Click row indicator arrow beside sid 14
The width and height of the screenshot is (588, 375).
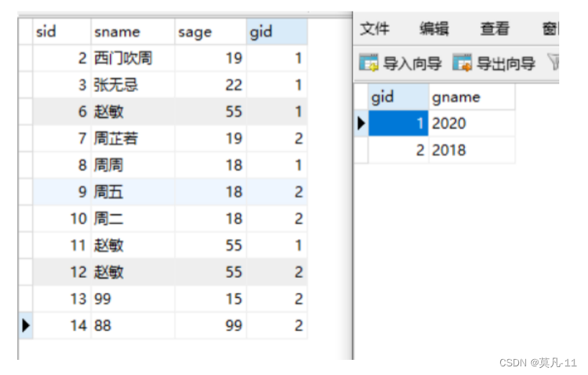coord(25,325)
